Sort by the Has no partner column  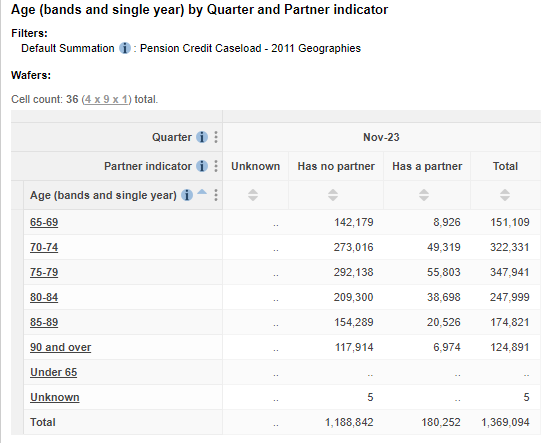[x=333, y=195]
